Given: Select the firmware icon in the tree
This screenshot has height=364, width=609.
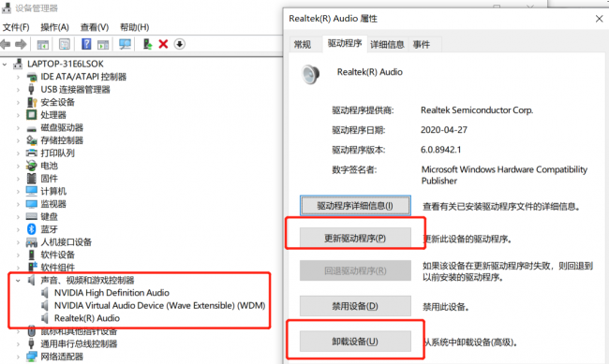Looking at the screenshot, I should 32,179.
